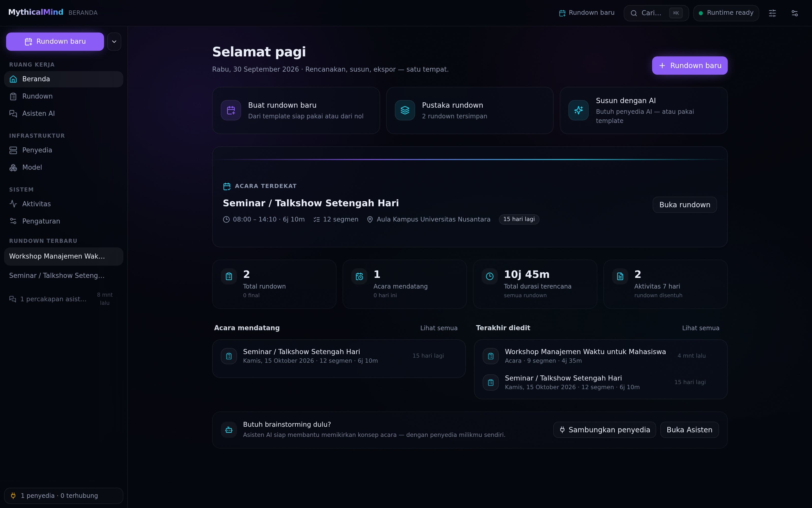Click the robot icon beside Butuh brainstorming dulu
The height and width of the screenshot is (508, 812).
click(x=229, y=430)
